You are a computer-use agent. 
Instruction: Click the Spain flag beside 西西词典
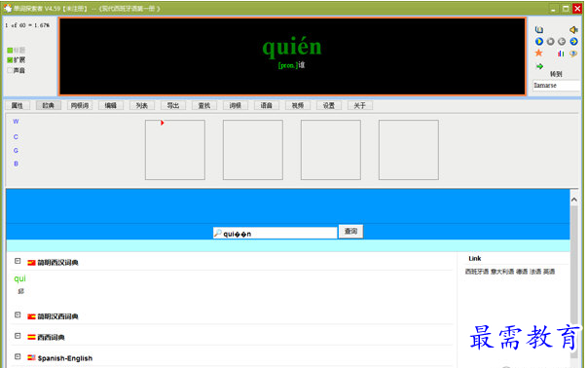click(x=31, y=337)
